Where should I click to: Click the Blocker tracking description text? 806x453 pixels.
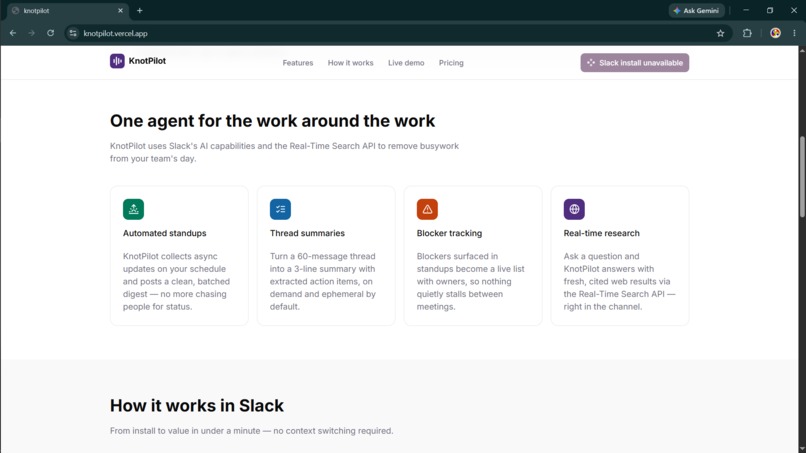point(470,281)
